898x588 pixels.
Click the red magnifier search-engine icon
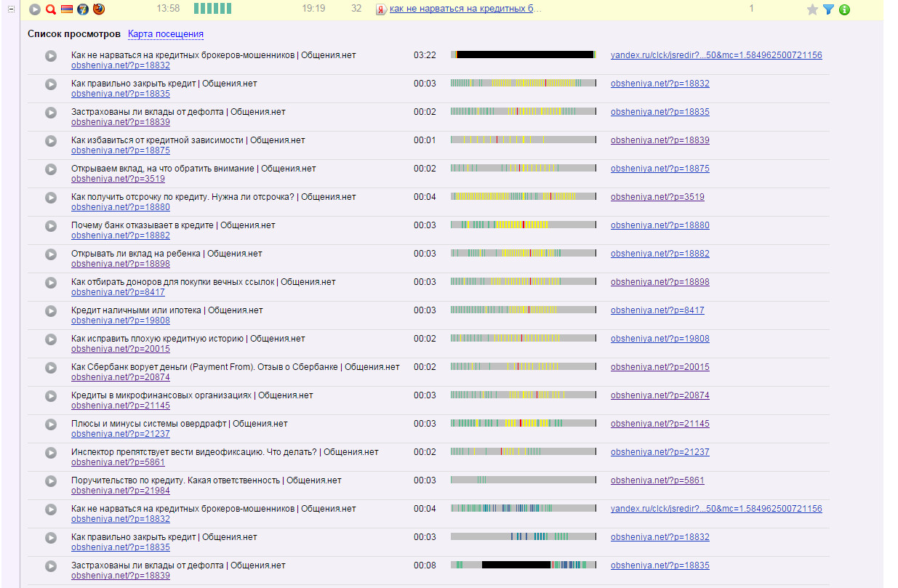coord(50,9)
